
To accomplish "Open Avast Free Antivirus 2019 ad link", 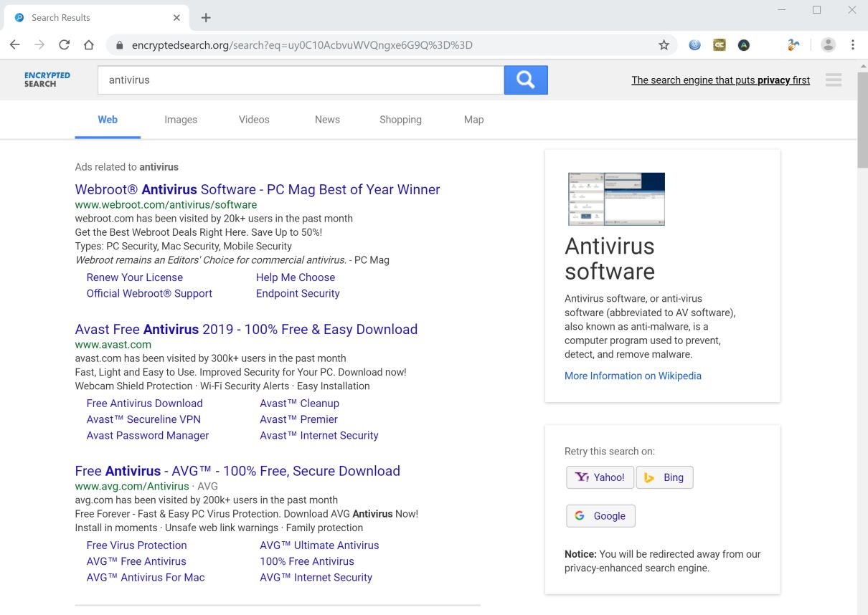I will point(246,330).
